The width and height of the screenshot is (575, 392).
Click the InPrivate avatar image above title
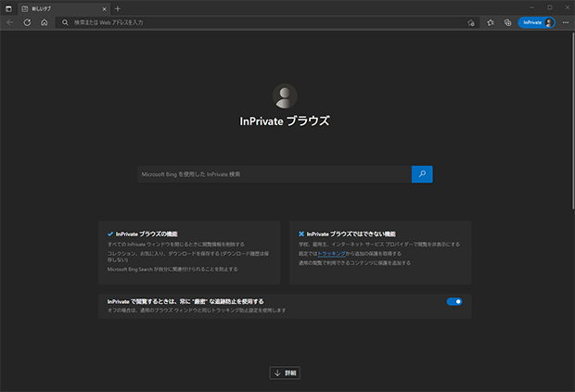coord(285,96)
